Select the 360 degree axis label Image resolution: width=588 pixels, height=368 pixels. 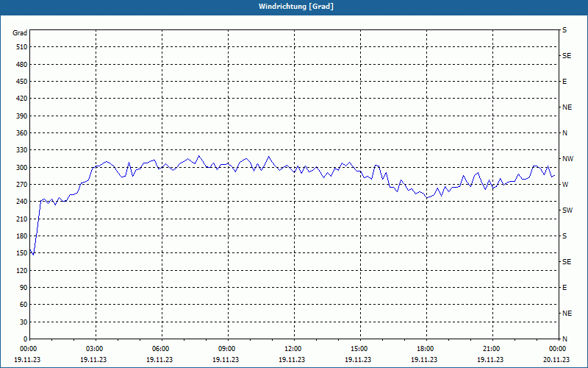22,133
